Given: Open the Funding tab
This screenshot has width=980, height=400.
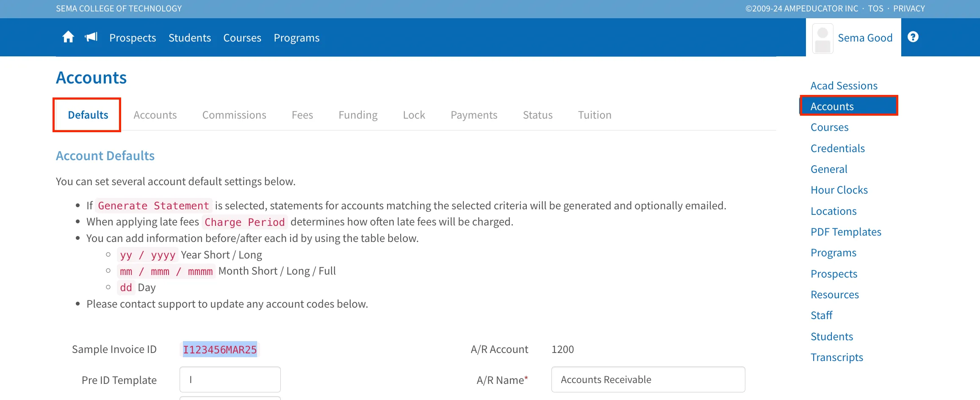Looking at the screenshot, I should pos(358,115).
